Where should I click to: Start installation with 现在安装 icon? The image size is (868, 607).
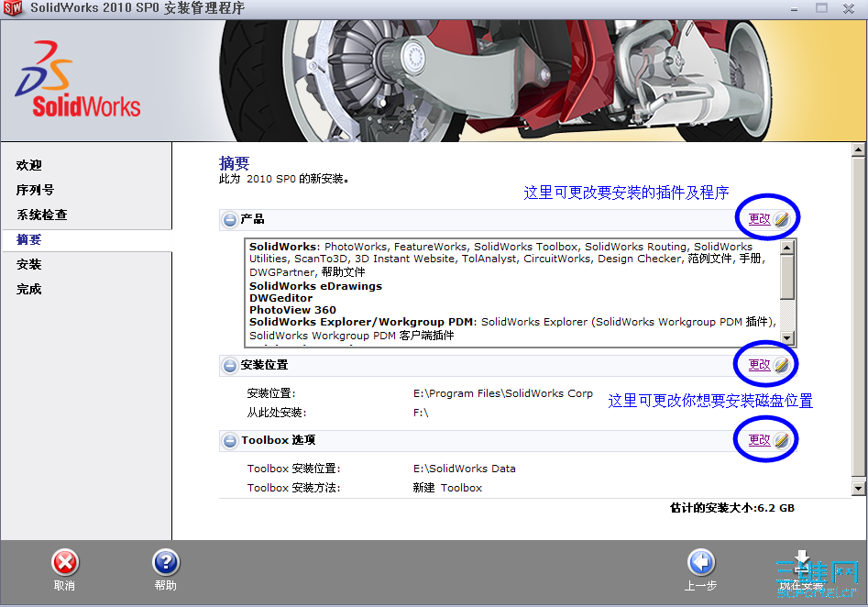802,563
